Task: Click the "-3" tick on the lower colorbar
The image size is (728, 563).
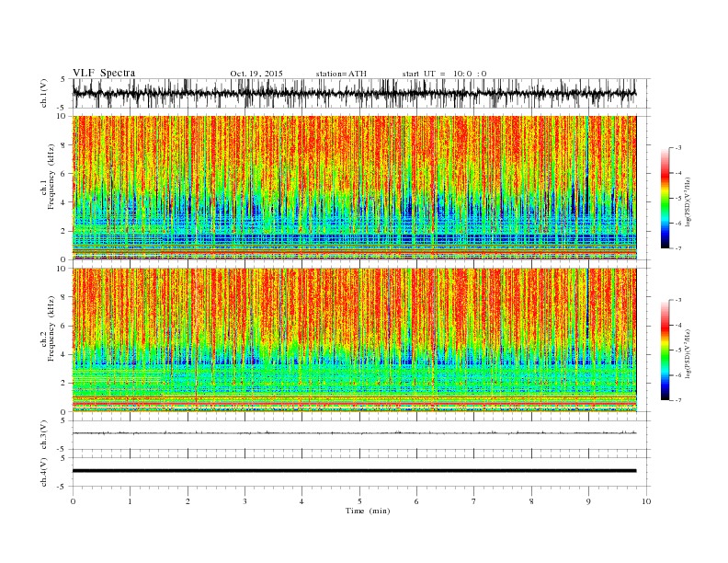Action: (x=678, y=300)
